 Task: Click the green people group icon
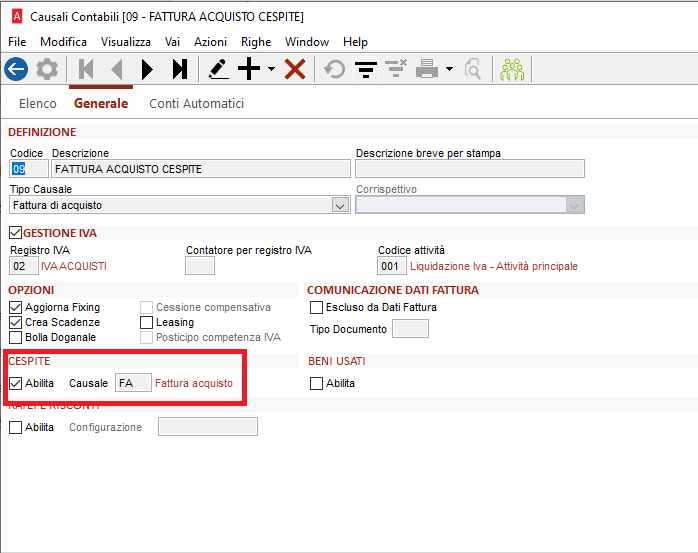pyautogui.click(x=512, y=69)
